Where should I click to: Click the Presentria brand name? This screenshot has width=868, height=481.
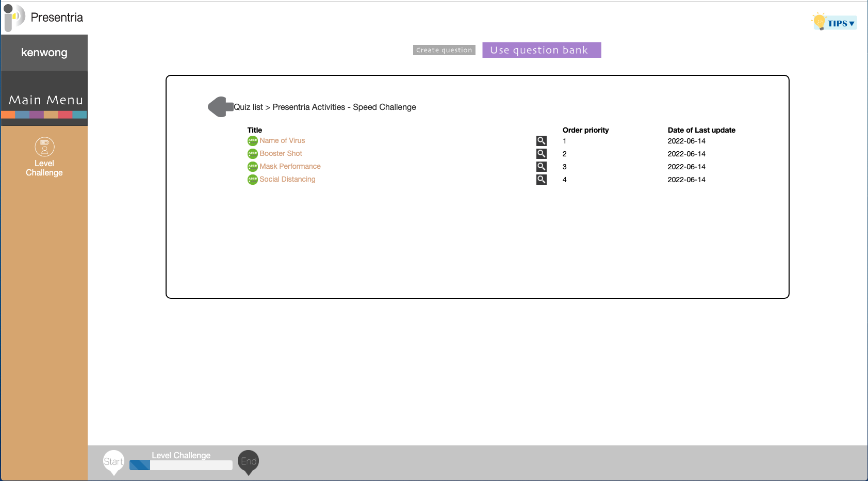pyautogui.click(x=57, y=18)
